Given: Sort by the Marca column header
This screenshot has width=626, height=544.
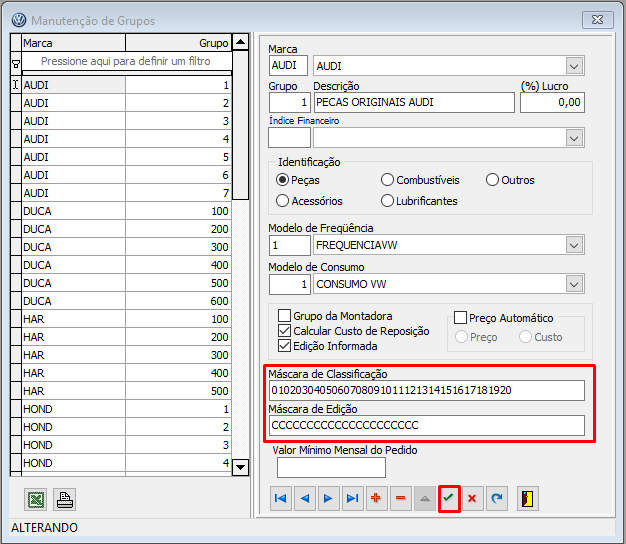Looking at the screenshot, I should coord(73,43).
